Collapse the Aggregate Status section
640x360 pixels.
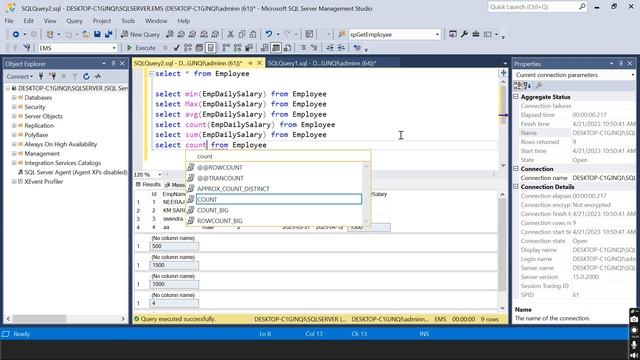[x=516, y=97]
